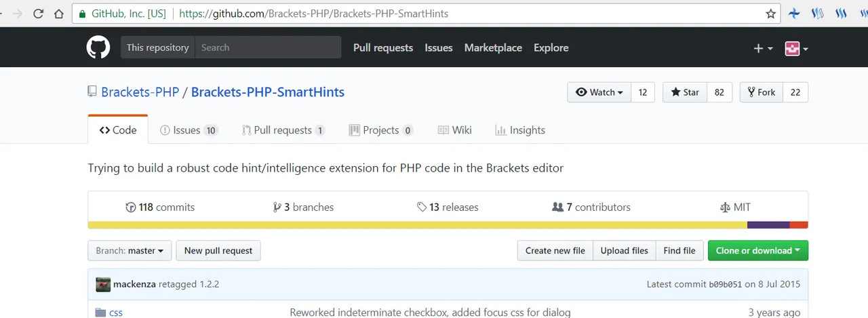Click the GitHub Octocat logo
The width and height of the screenshot is (868, 318).
click(98, 47)
